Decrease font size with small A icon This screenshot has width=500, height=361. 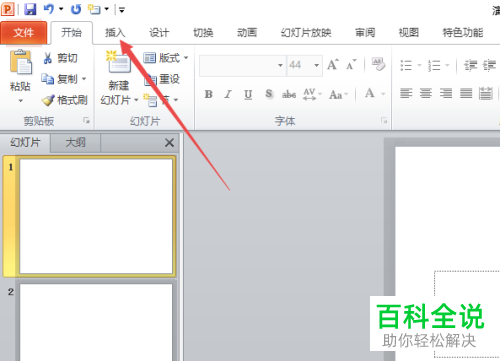[x=351, y=65]
